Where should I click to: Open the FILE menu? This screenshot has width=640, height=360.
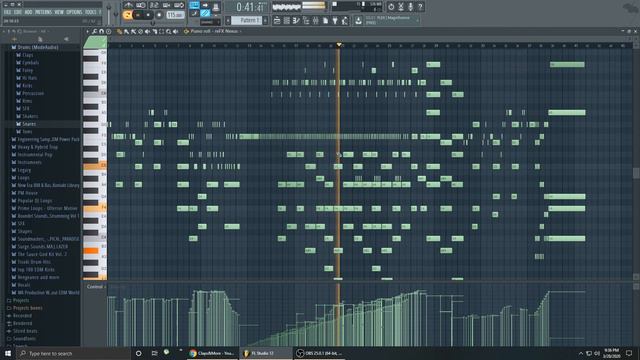pyautogui.click(x=7, y=12)
